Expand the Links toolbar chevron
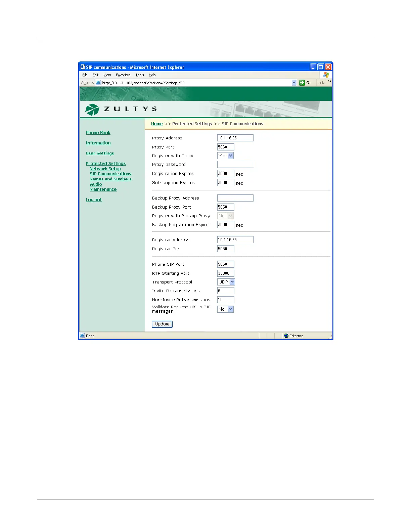The image size is (411, 532). [x=329, y=81]
